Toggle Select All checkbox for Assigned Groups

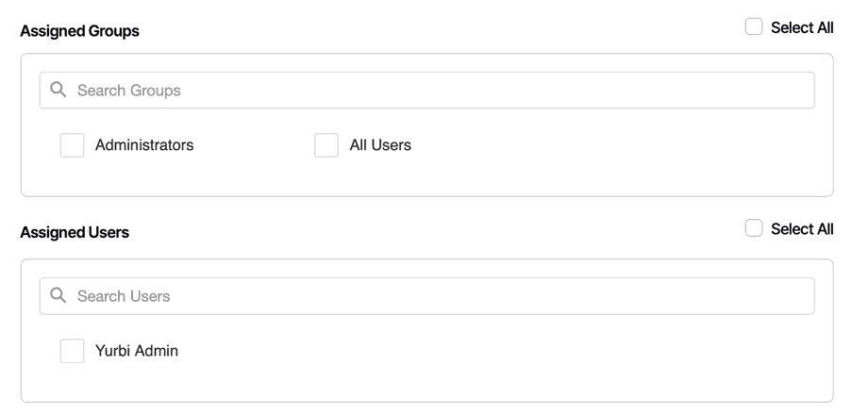754,27
